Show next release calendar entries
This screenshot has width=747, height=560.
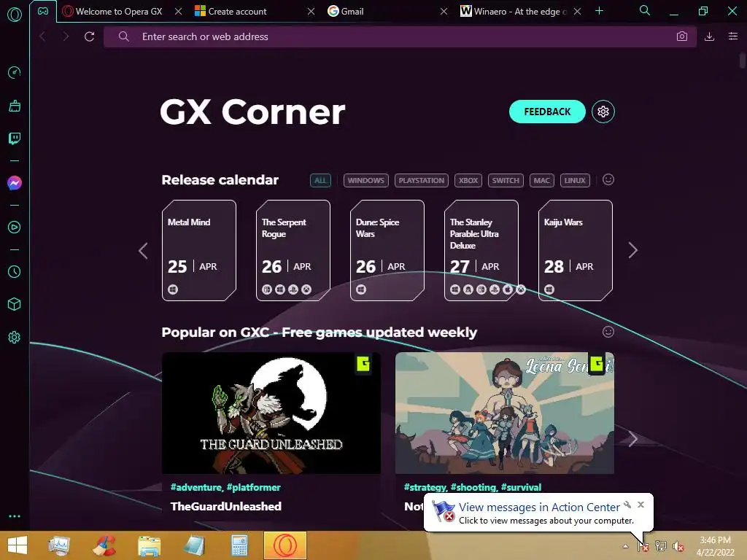tap(632, 251)
